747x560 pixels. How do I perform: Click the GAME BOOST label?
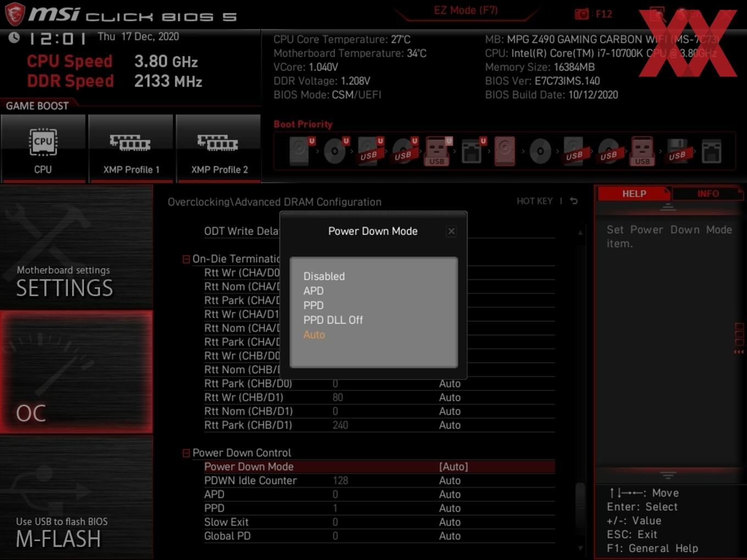pos(37,106)
